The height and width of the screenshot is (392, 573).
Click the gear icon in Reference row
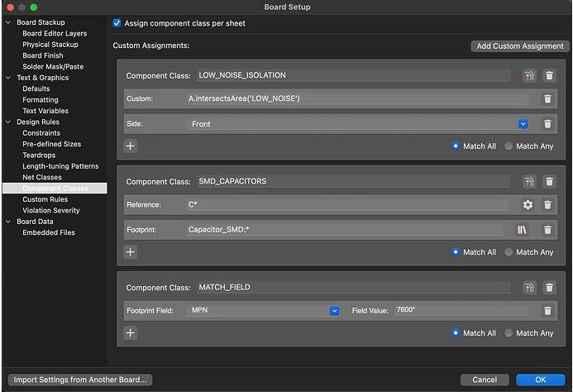(x=528, y=204)
